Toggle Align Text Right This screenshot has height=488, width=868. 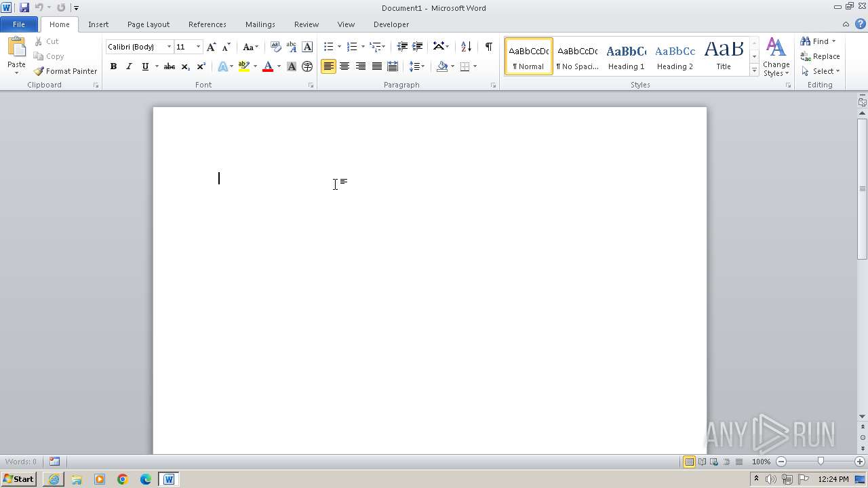360,66
